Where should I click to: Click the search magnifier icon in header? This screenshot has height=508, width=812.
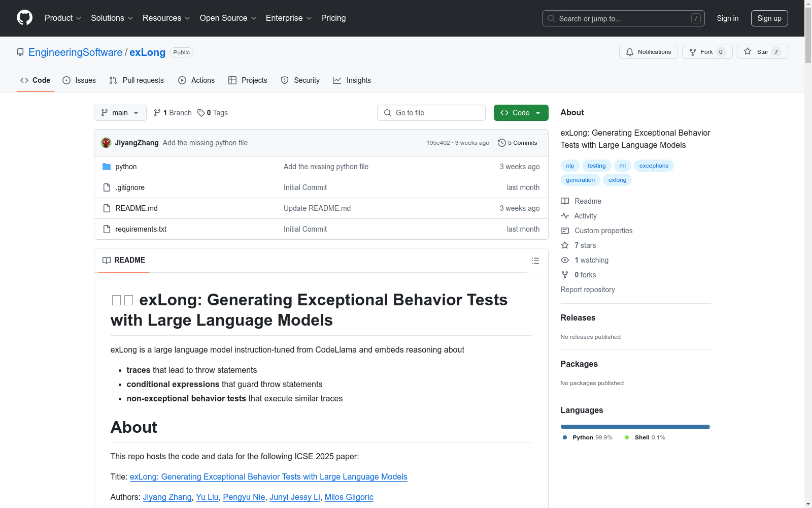tap(551, 18)
